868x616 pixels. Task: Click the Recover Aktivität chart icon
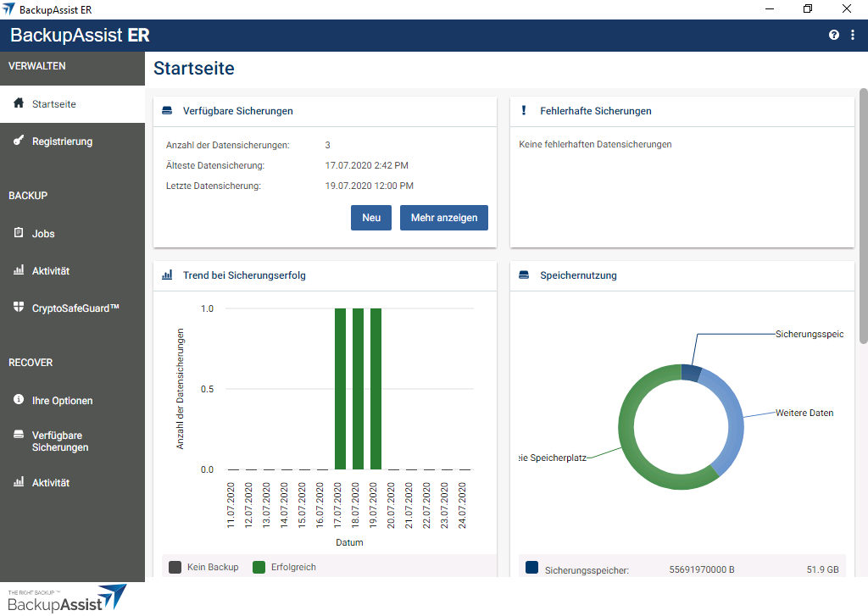(19, 482)
